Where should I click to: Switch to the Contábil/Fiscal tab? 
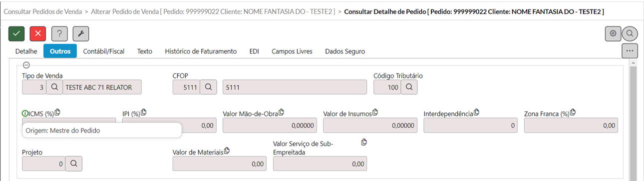104,51
